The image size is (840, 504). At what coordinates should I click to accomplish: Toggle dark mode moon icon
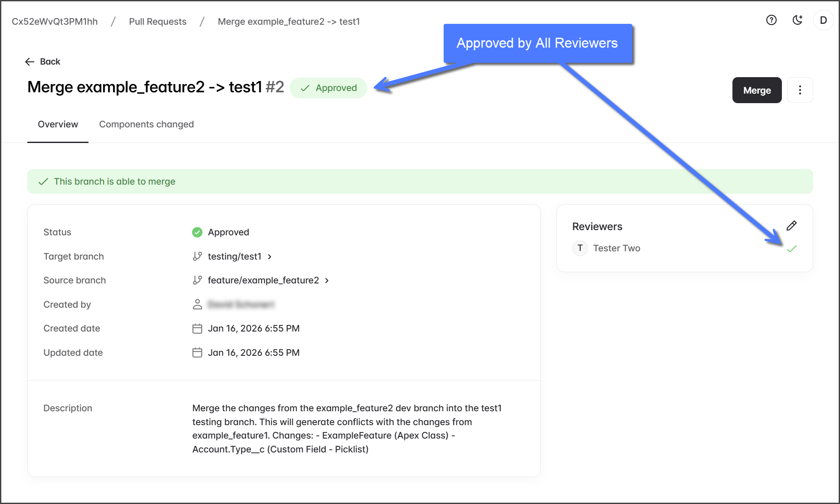click(797, 20)
